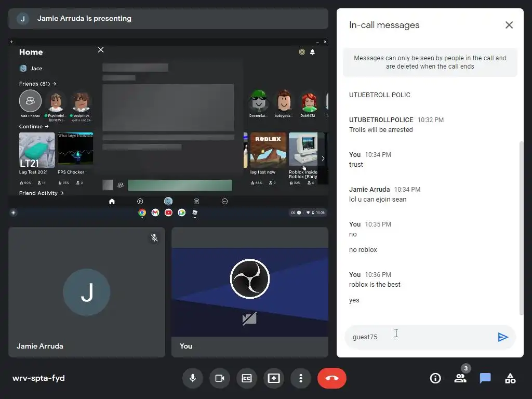Click next arrow chevron in games carousel
The image size is (532, 399).
(323, 158)
